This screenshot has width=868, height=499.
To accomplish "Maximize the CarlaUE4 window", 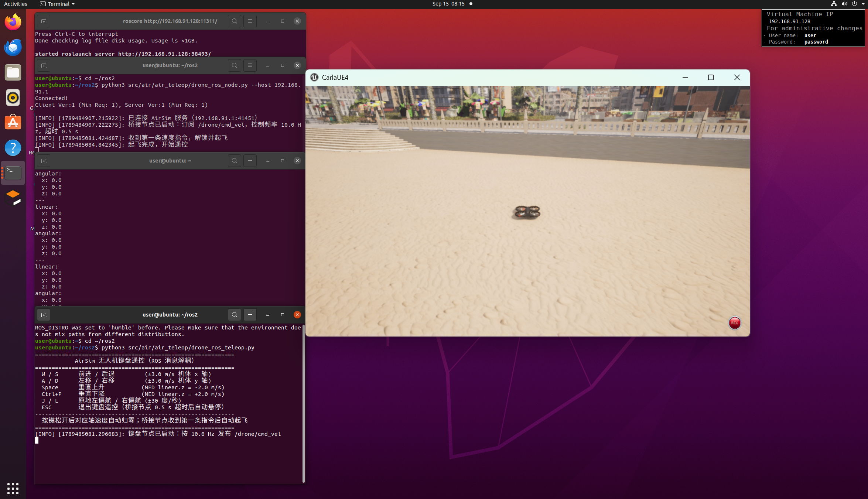I will tap(711, 77).
